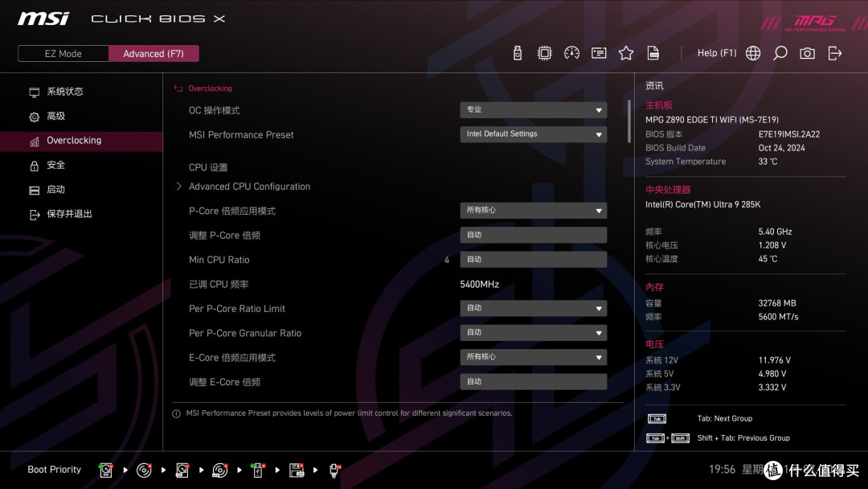The image size is (868, 489).
Task: Click the Min CPU Ratio input field
Action: pyautogui.click(x=533, y=259)
